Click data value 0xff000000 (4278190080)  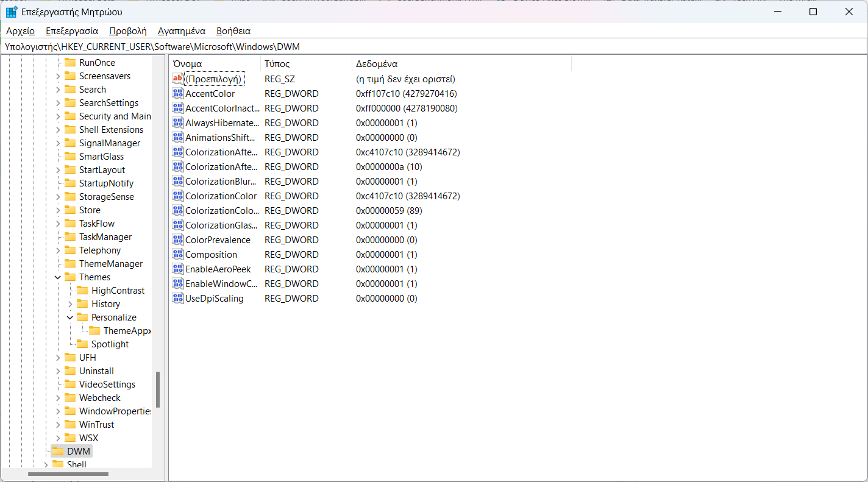click(x=407, y=108)
